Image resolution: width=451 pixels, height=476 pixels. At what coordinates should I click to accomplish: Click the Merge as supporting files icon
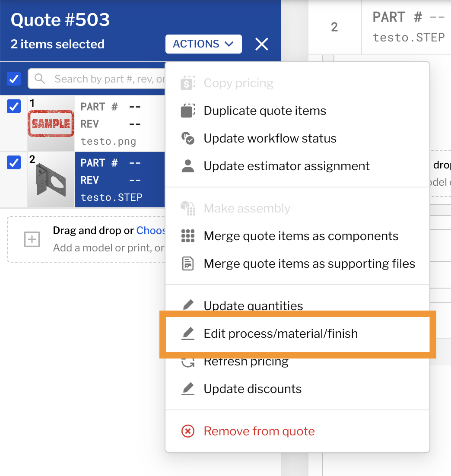coord(188,264)
